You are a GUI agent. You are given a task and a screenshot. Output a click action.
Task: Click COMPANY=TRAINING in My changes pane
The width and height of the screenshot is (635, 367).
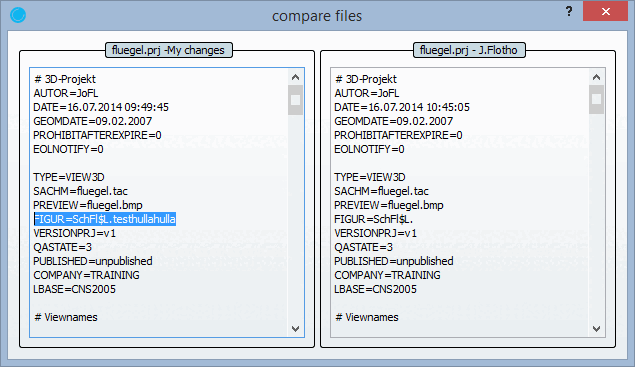tap(86, 275)
